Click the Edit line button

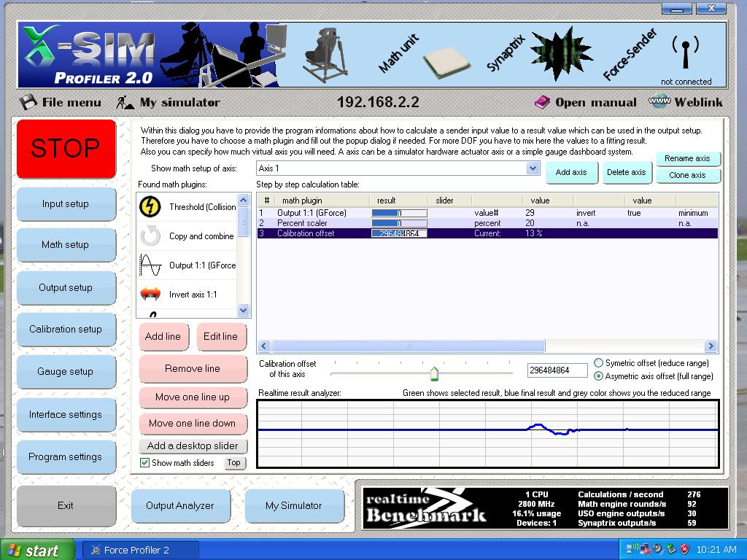pos(220,336)
